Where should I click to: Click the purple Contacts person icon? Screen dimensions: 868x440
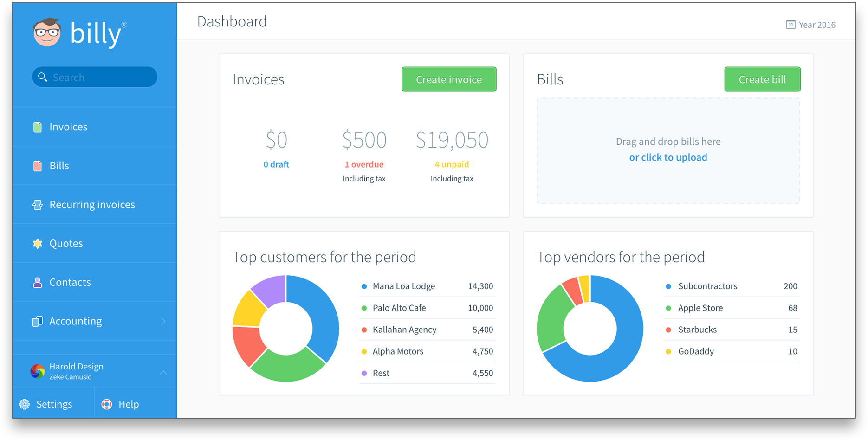(x=38, y=282)
